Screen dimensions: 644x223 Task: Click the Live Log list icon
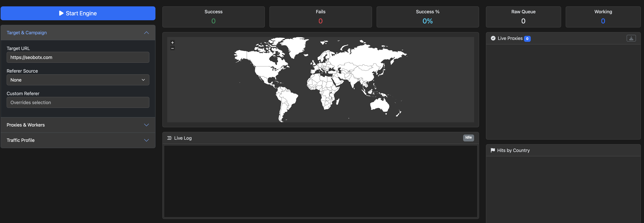click(169, 138)
